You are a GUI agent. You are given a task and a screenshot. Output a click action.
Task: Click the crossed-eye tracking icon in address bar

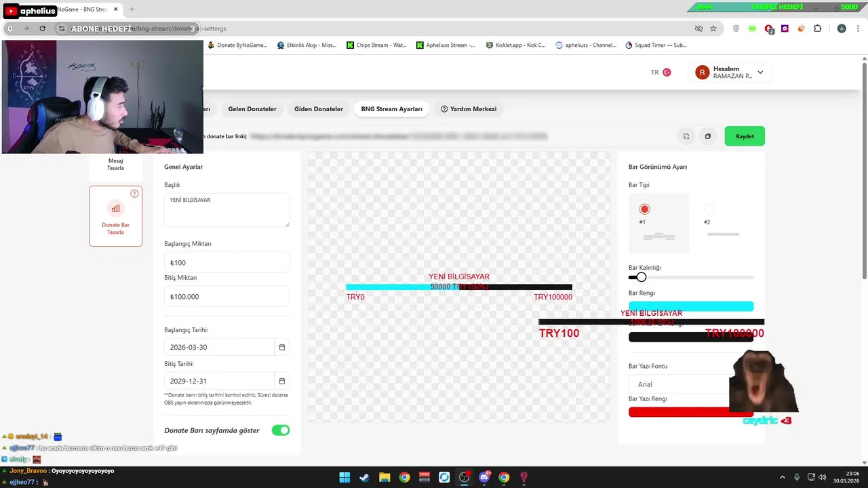[x=698, y=28]
